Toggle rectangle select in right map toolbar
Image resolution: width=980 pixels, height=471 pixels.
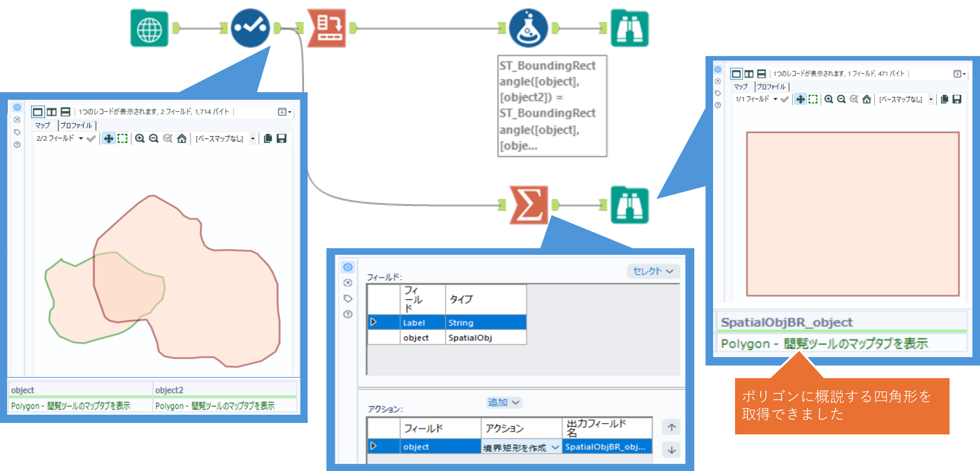point(813,99)
